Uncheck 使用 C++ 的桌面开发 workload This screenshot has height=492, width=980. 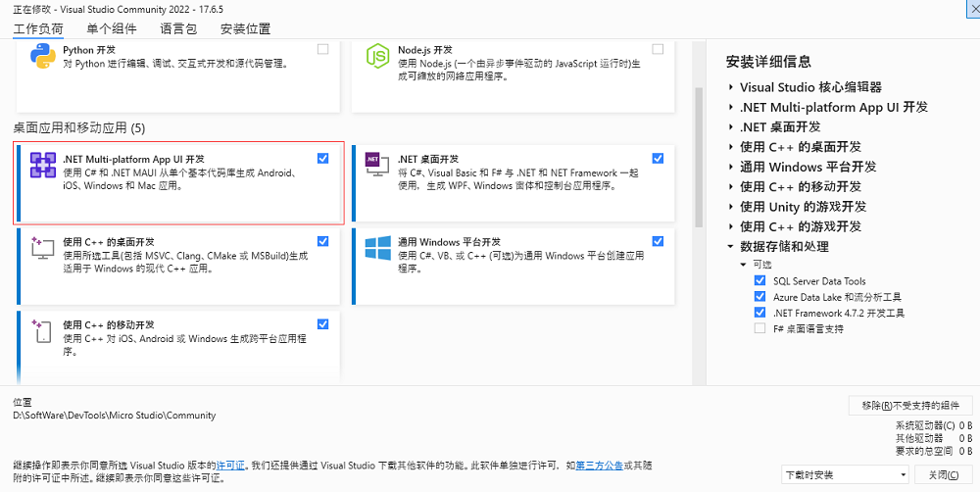pyautogui.click(x=323, y=241)
